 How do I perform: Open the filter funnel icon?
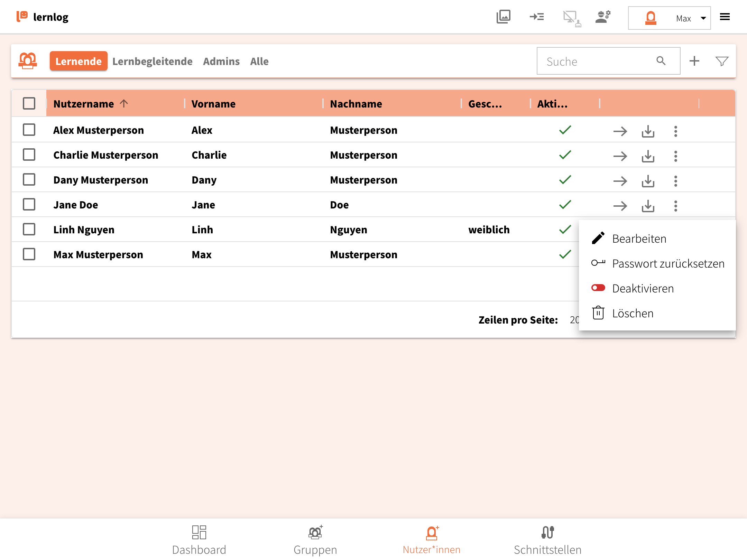point(722,61)
